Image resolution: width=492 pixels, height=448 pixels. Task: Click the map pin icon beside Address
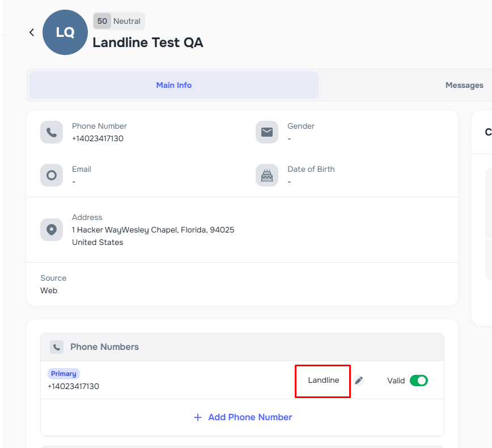click(x=52, y=229)
